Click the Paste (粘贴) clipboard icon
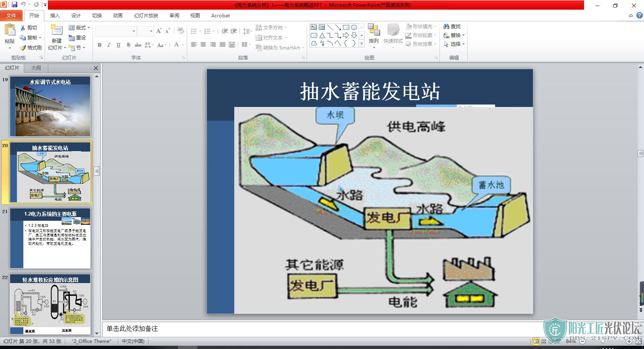The height and width of the screenshot is (349, 644). [10, 30]
